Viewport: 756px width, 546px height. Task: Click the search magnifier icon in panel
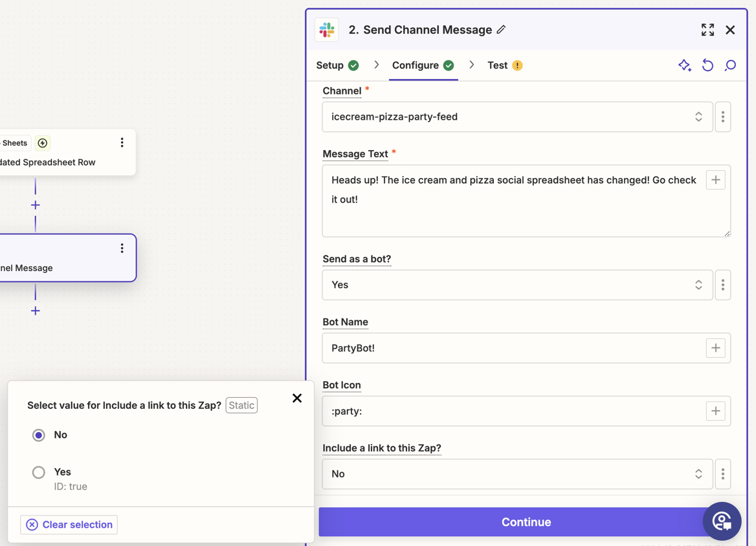click(730, 65)
